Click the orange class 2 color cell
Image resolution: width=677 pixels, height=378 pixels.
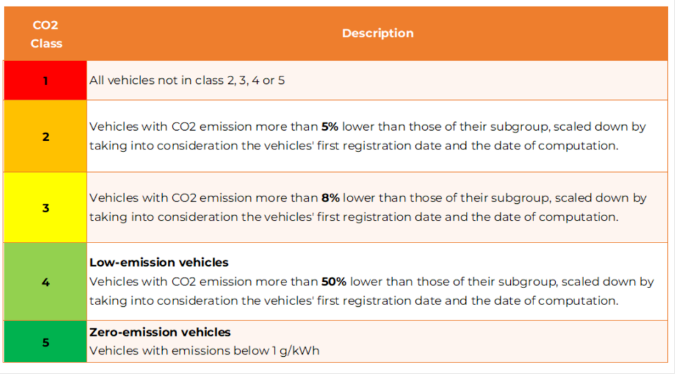[x=45, y=136]
